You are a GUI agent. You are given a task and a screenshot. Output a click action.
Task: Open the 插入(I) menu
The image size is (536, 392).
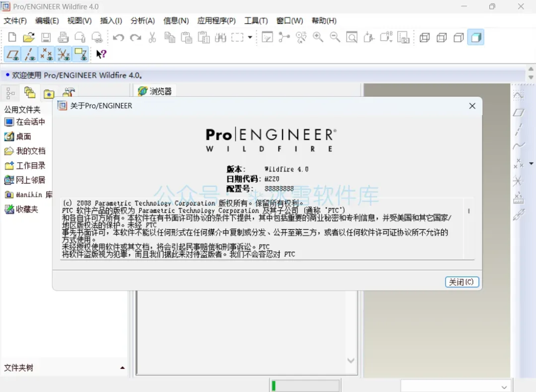pyautogui.click(x=111, y=21)
